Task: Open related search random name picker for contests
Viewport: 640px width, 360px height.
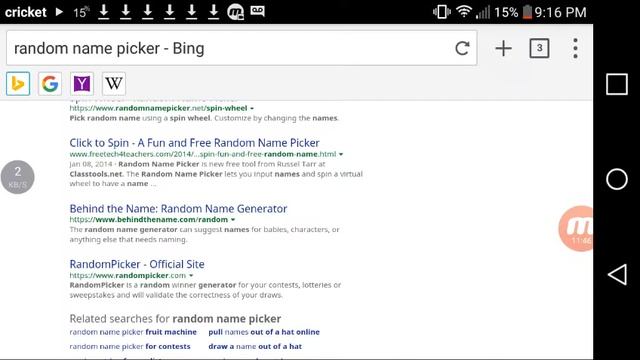Action: coord(130,346)
